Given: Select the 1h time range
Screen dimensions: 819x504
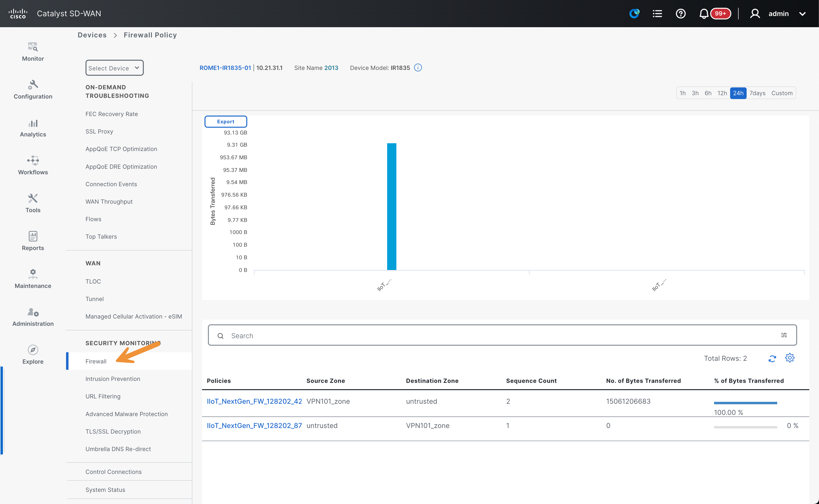Looking at the screenshot, I should tap(682, 93).
